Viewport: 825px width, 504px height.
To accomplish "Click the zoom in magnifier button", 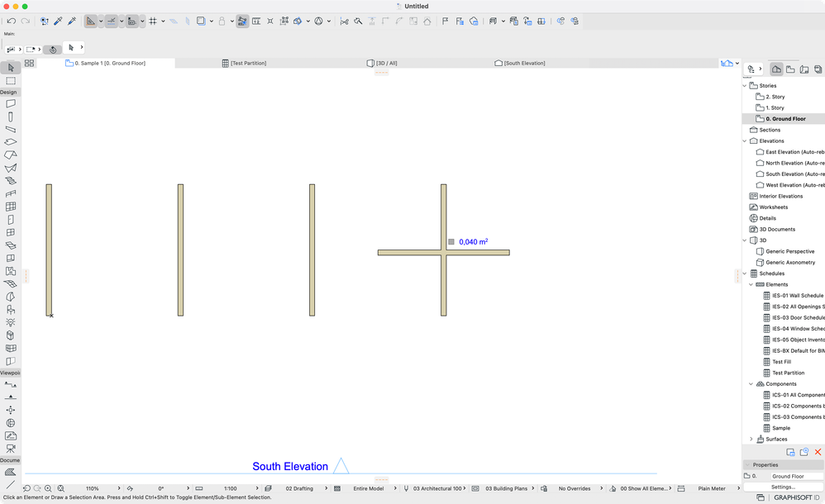I will pos(48,489).
